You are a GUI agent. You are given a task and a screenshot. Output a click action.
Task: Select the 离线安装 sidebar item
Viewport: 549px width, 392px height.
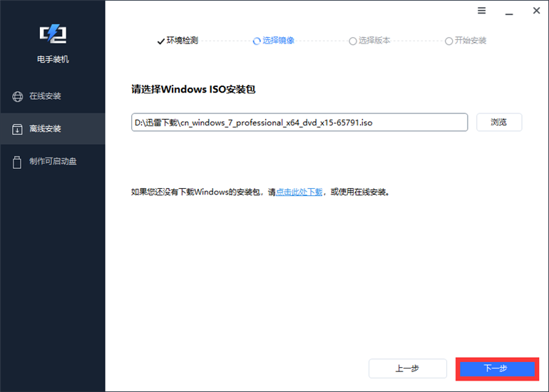tap(53, 129)
